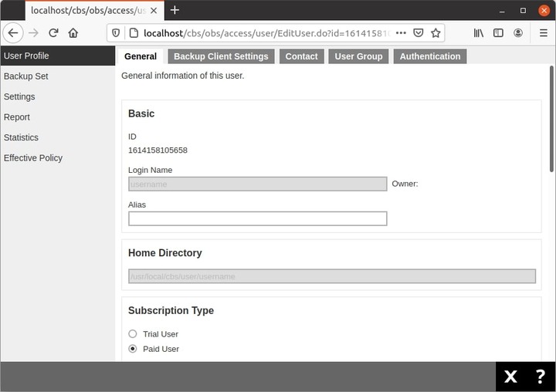This screenshot has height=392, width=556.
Task: Open Backup Set in the sidebar
Action: pyautogui.click(x=26, y=76)
